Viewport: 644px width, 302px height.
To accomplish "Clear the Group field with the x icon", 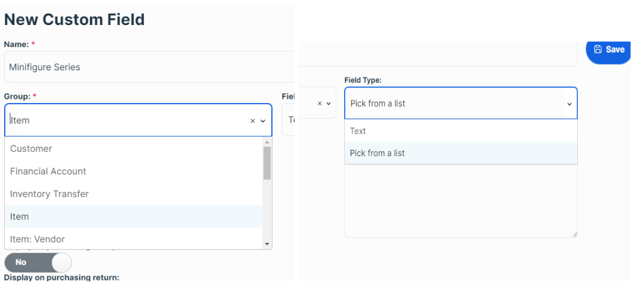I will point(253,121).
